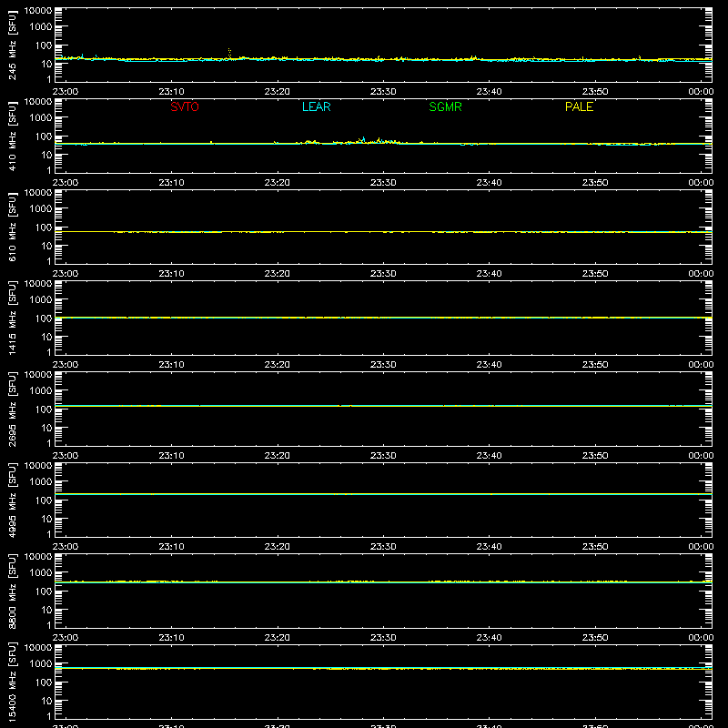Click 23:20 label under the 8800 MHz plot

tap(278, 638)
